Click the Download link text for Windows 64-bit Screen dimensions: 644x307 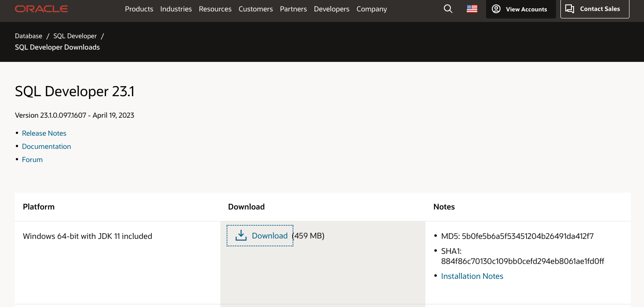coord(270,236)
